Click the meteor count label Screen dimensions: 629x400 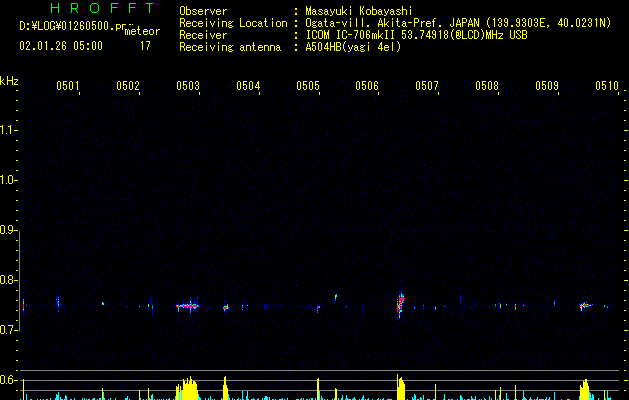142,31
